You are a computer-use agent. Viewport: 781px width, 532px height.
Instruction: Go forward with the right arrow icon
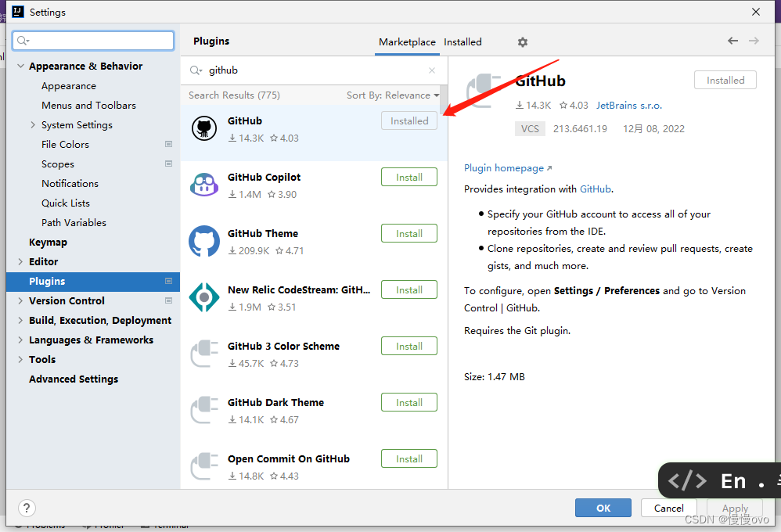point(754,41)
